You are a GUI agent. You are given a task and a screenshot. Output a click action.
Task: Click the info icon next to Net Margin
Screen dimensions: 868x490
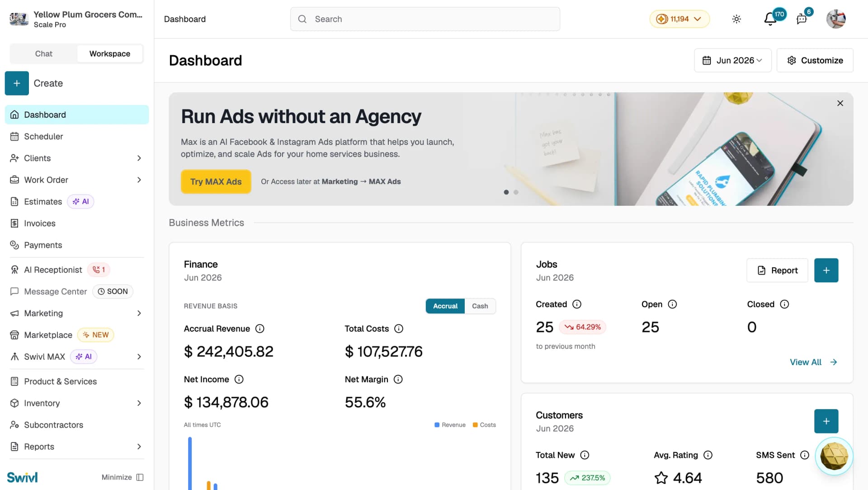398,379
